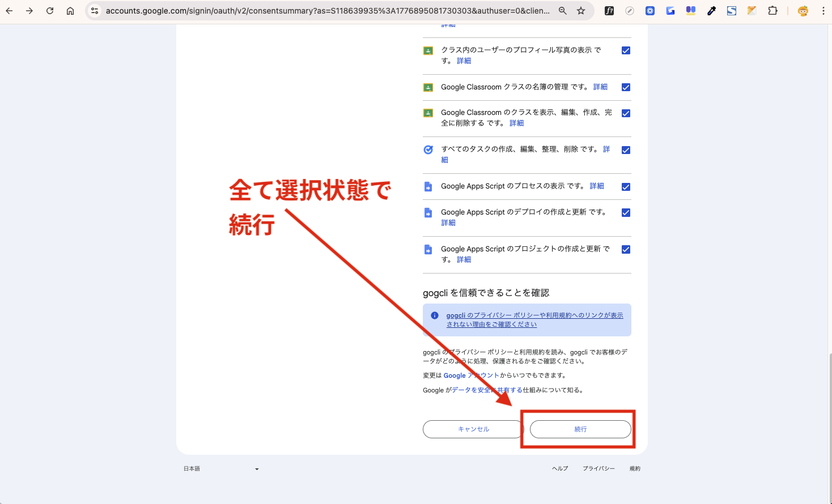Open 詳細 for Apps Script deployment permission

click(x=448, y=223)
